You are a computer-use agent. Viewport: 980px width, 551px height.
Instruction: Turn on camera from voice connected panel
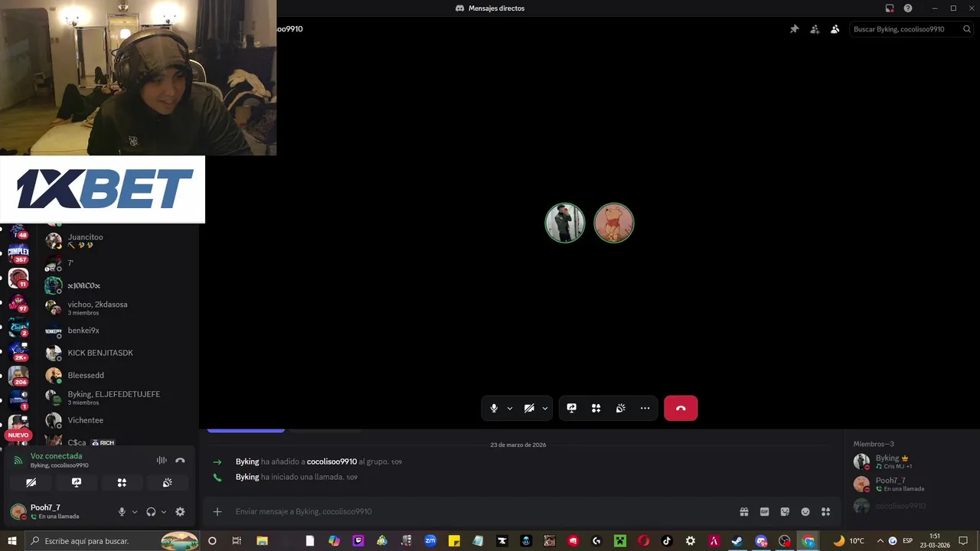[31, 483]
